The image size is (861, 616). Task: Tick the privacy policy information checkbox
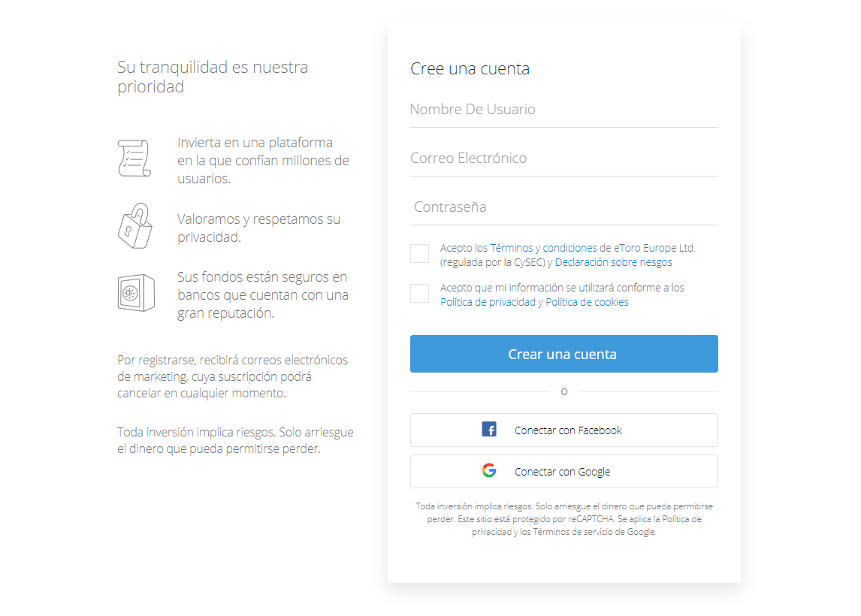click(x=419, y=293)
